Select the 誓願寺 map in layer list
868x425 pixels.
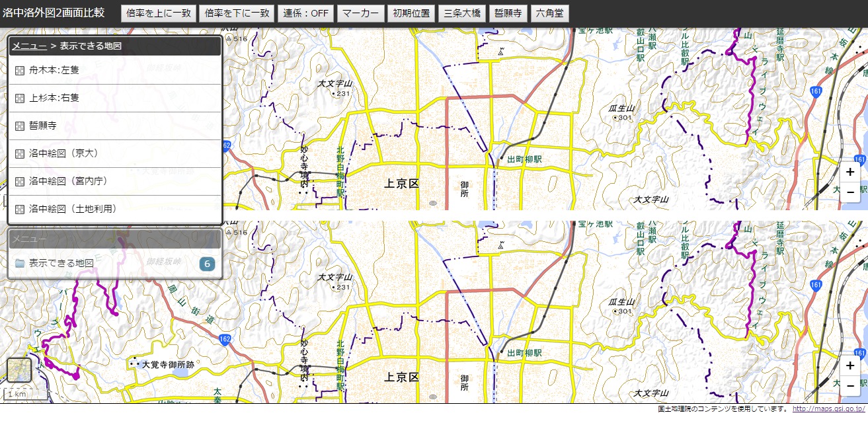(x=114, y=126)
